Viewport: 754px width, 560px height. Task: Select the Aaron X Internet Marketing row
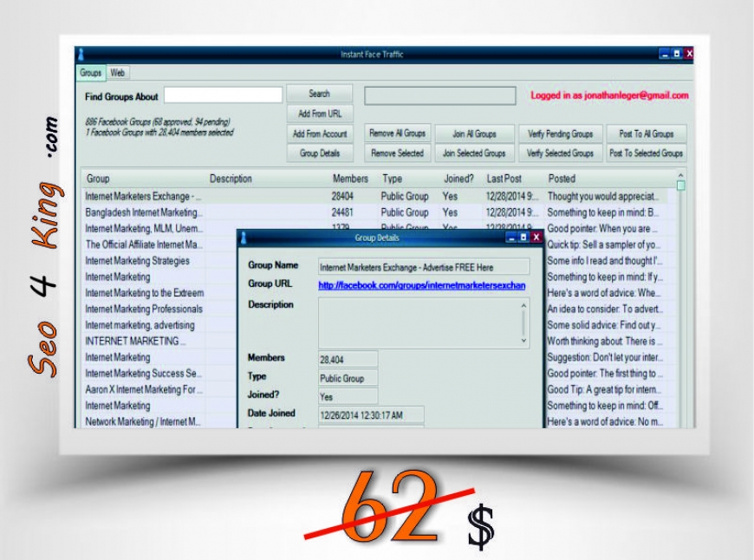(144, 389)
